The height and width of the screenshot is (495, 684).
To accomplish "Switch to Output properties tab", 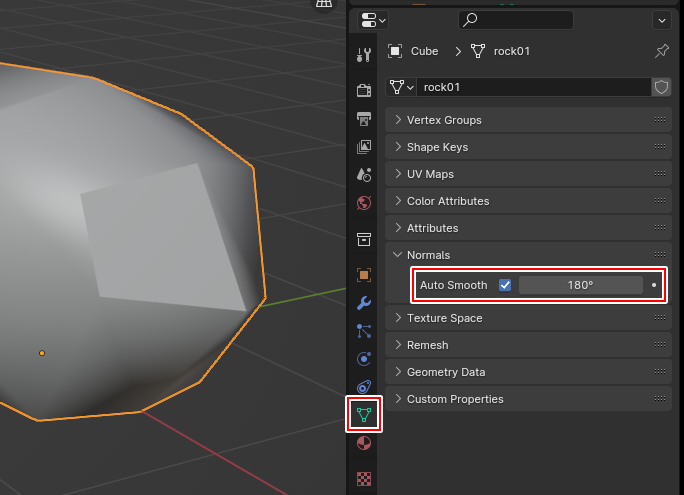I will [364, 120].
